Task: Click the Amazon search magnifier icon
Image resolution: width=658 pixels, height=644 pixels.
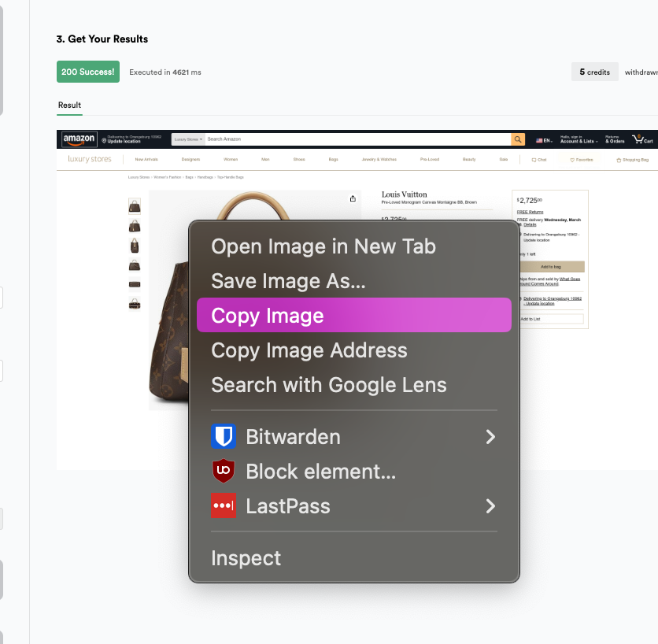Action: 518,139
